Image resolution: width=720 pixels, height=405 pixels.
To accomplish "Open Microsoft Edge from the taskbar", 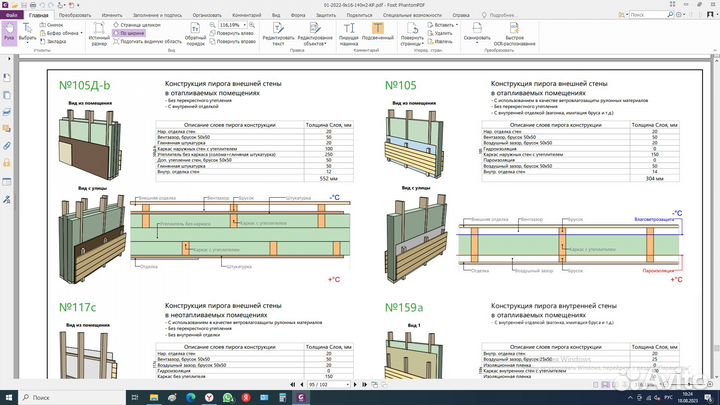I will pos(191,397).
